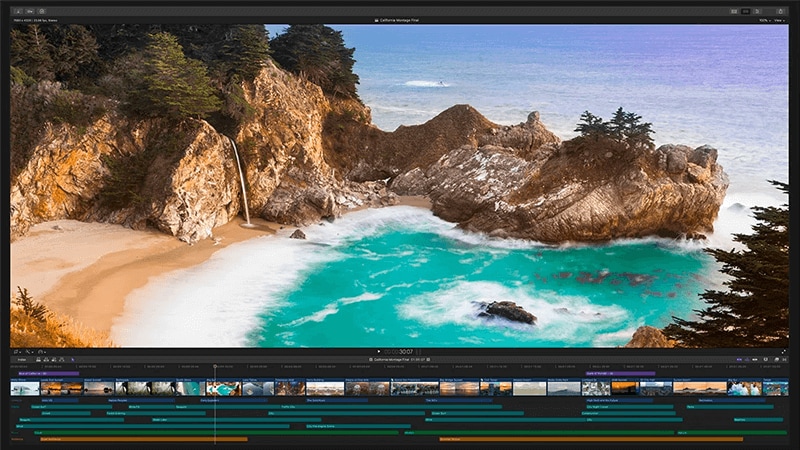Select the first white icy clip thumbnail
This screenshot has height=450, width=800.
24,388
